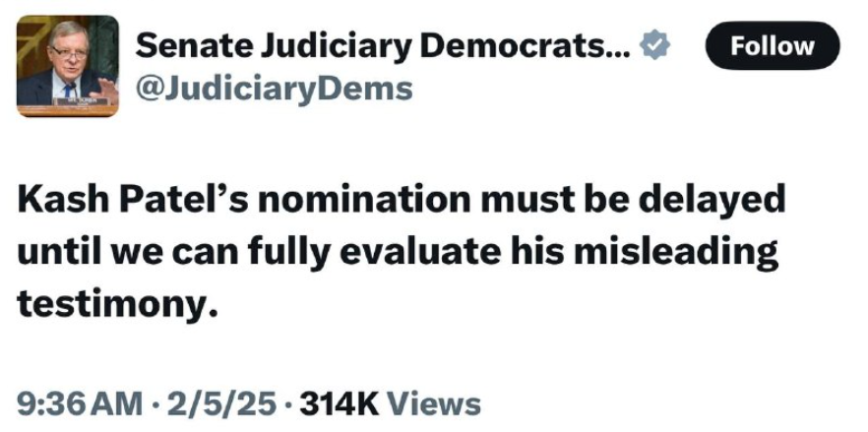Image resolution: width=868 pixels, height=432 pixels.
Task: Click the word "nomination" in the tweet
Action: pyautogui.click(x=365, y=201)
